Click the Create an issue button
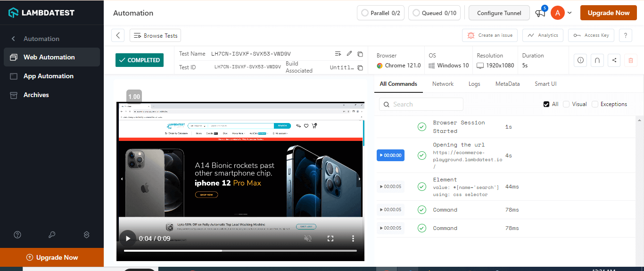Screen dimensions: 644x271 (490, 35)
